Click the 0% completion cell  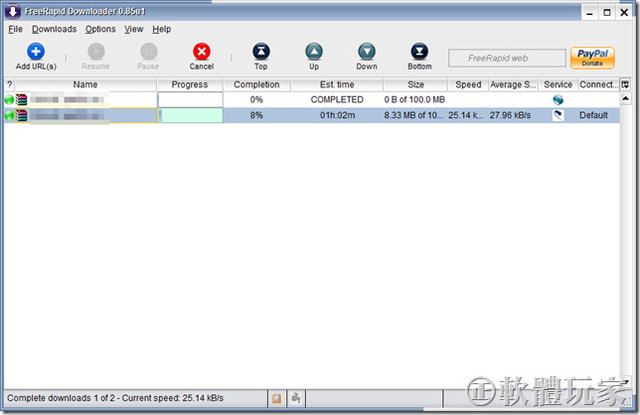coord(257,100)
